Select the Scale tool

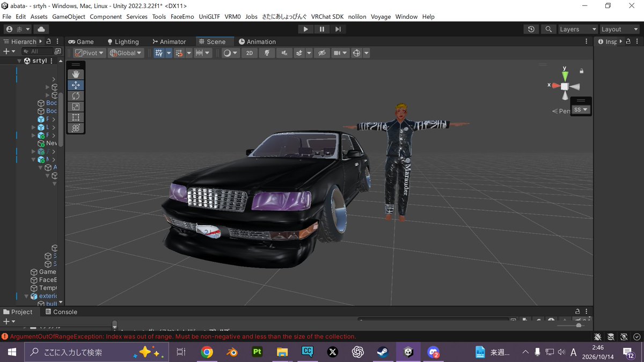[76, 106]
